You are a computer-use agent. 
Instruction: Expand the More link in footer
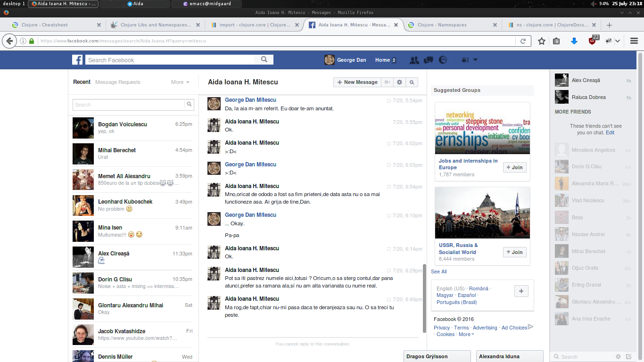pos(466,334)
